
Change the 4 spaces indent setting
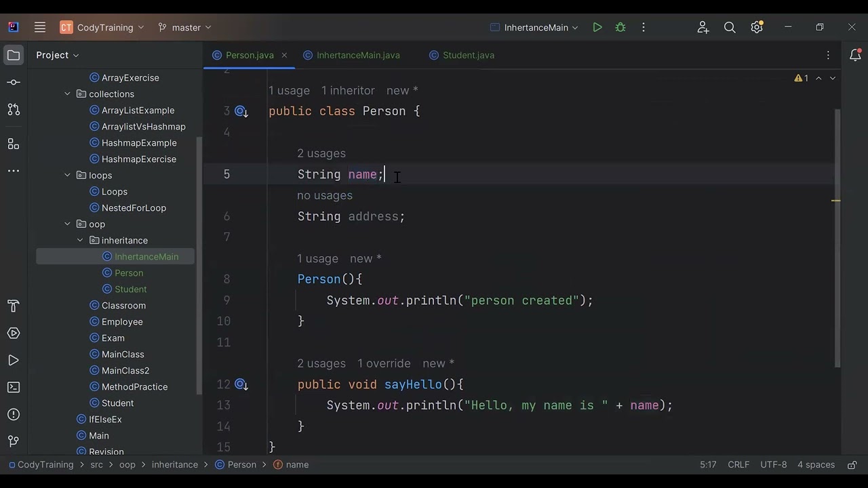pos(816,465)
